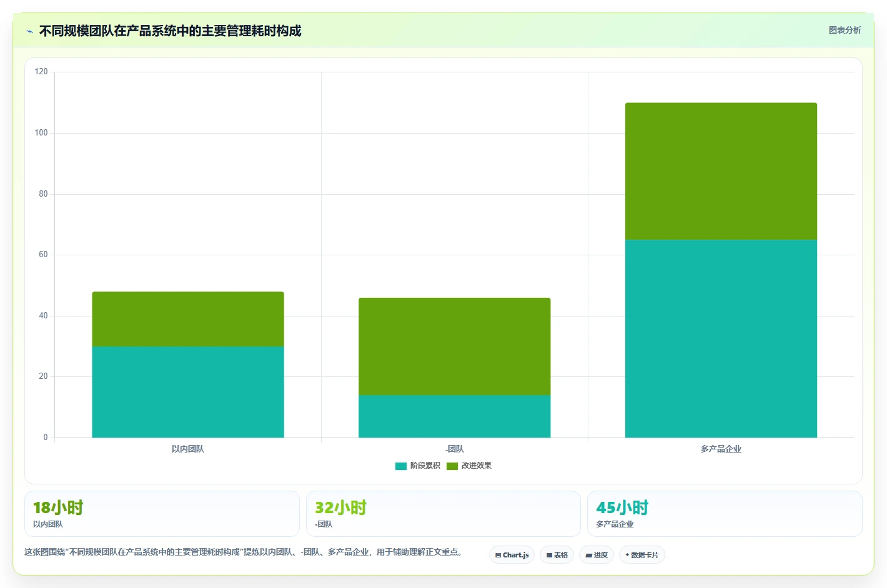
Task: Click the x-axis label 多产品企业
Action: 721,449
